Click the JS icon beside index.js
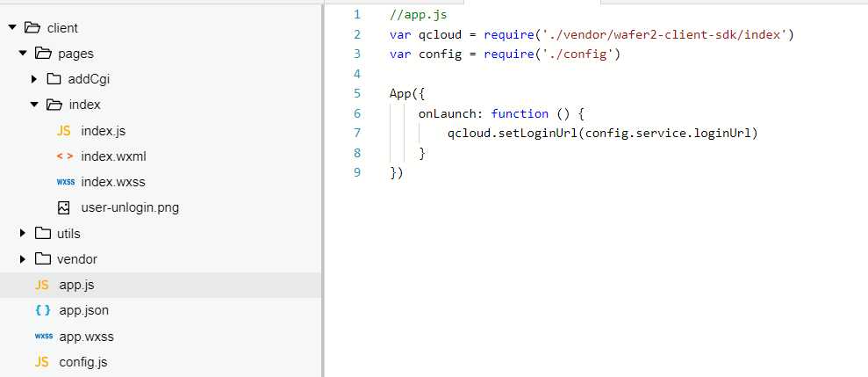Screen dimensions: 868x377 coord(63,131)
